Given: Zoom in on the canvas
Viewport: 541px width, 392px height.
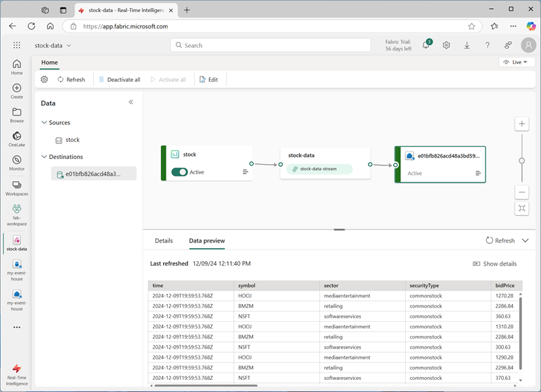Looking at the screenshot, I should [x=521, y=124].
